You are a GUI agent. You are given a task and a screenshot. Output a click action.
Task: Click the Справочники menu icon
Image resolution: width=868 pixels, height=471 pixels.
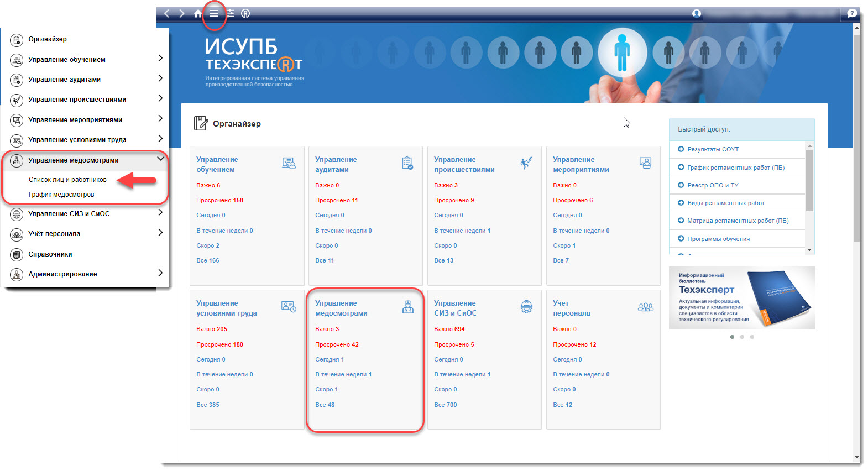click(x=17, y=254)
